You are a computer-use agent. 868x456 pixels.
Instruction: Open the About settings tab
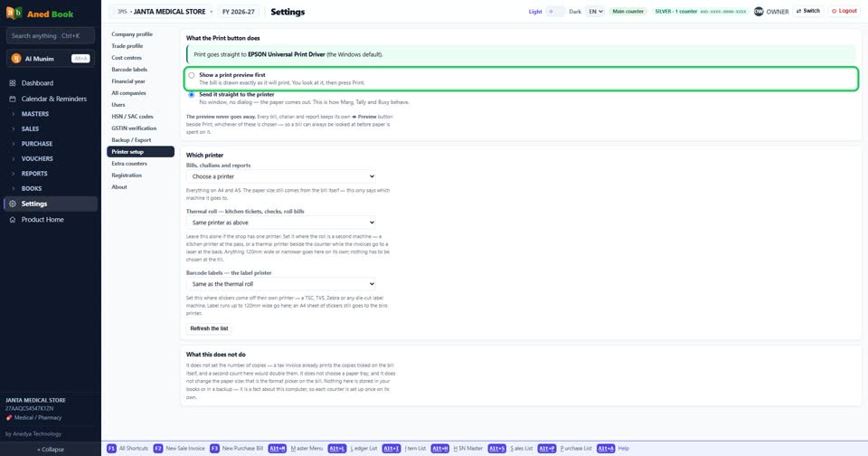[140, 187]
